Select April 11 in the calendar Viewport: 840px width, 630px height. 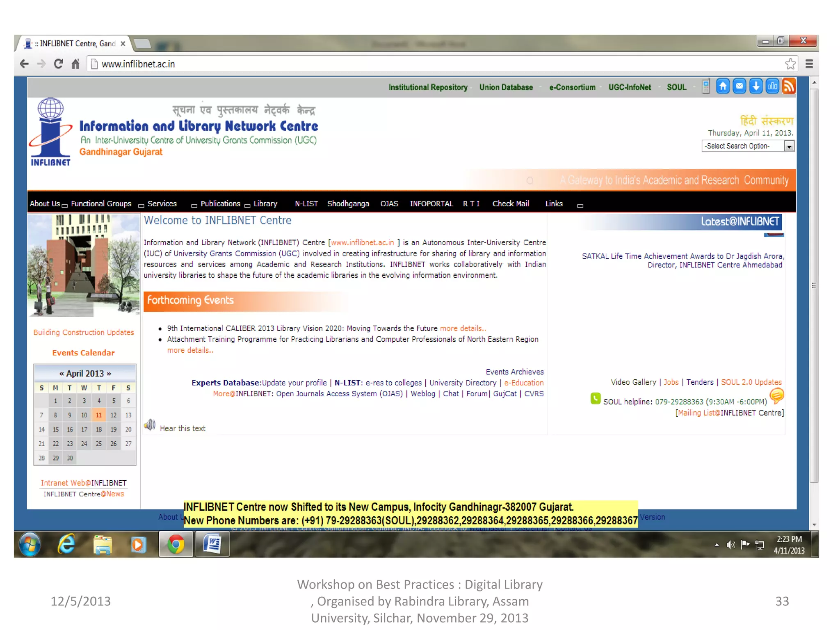click(99, 415)
